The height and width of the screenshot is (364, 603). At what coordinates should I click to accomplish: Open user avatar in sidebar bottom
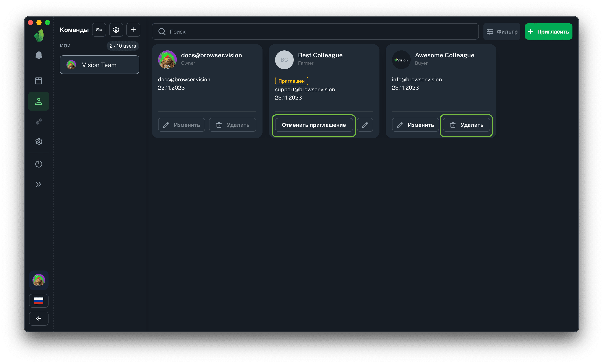(39, 280)
